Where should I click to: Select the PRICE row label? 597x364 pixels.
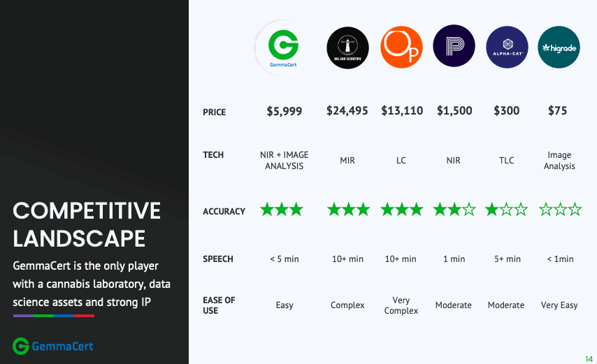pos(215,112)
